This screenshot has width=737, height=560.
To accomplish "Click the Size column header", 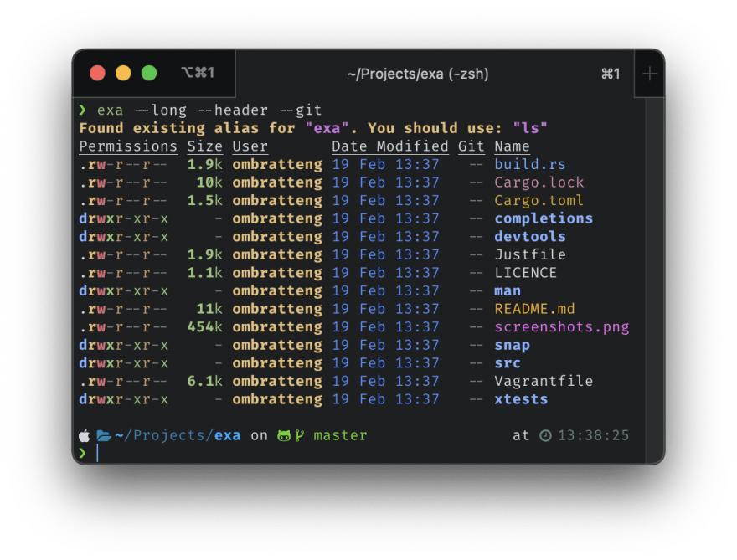I will 205,146.
